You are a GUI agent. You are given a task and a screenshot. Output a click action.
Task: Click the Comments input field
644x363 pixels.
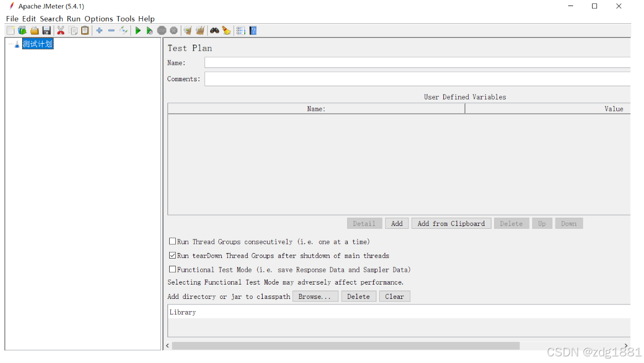coord(417,79)
